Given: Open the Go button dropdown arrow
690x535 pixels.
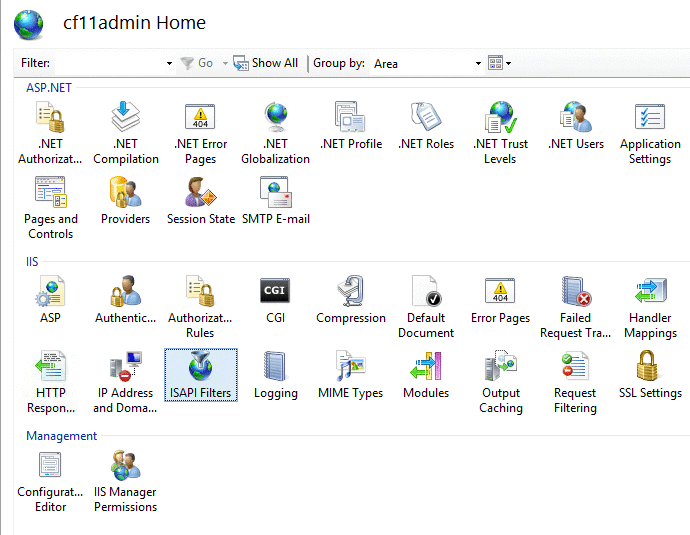Looking at the screenshot, I should click(x=225, y=63).
